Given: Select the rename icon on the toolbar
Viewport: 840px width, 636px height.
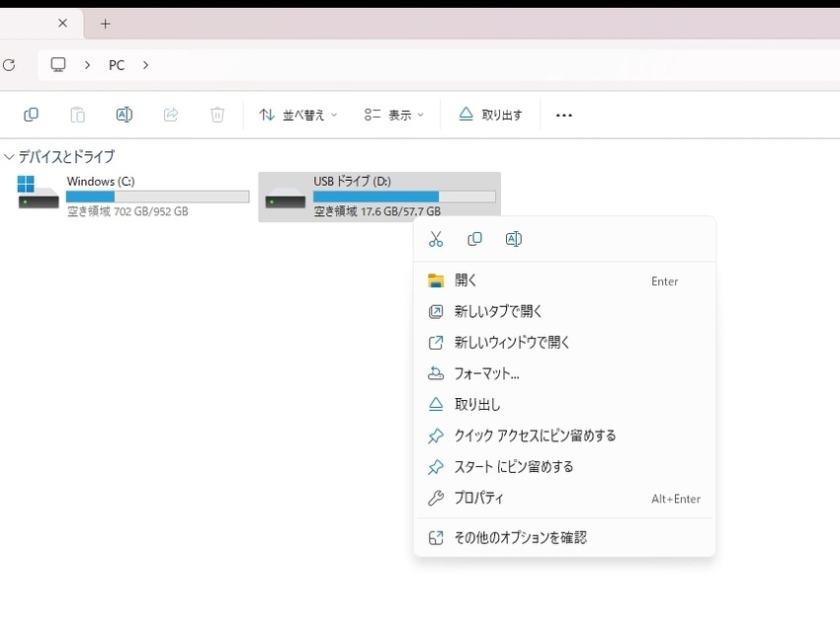Looking at the screenshot, I should pyautogui.click(x=125, y=114).
